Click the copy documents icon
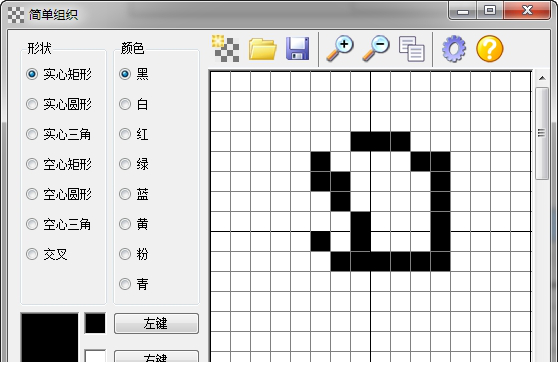Screen dimensions: 558x376 [x=412, y=49]
